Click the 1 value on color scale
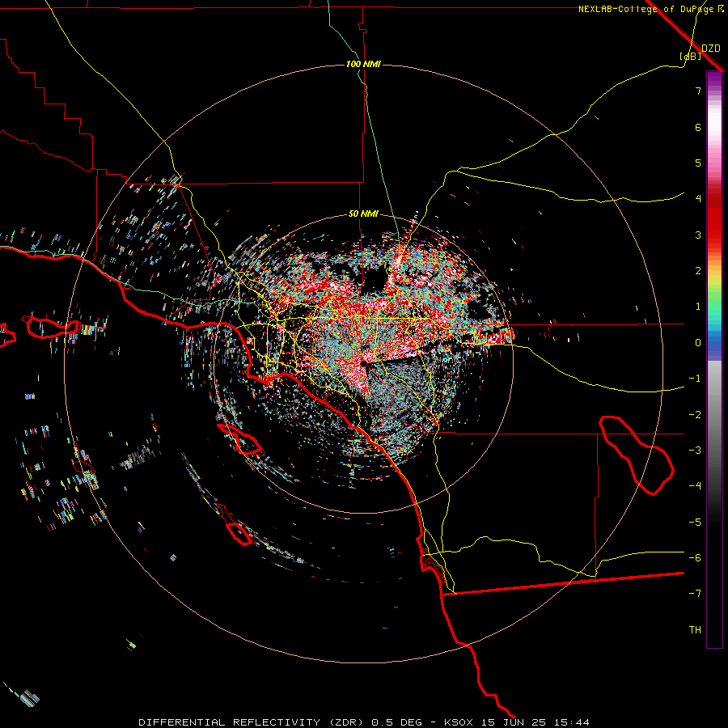Image resolution: width=728 pixels, height=728 pixels. click(x=698, y=307)
